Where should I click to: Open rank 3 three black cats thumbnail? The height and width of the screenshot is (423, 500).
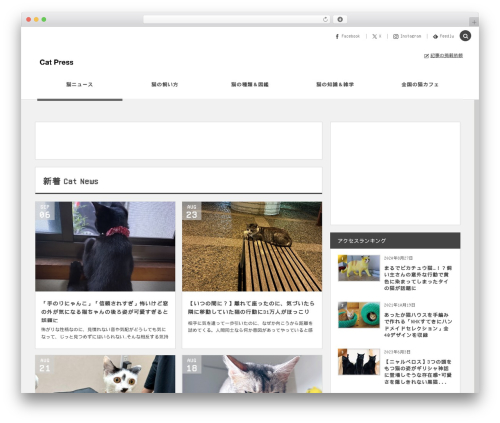pyautogui.click(x=359, y=362)
